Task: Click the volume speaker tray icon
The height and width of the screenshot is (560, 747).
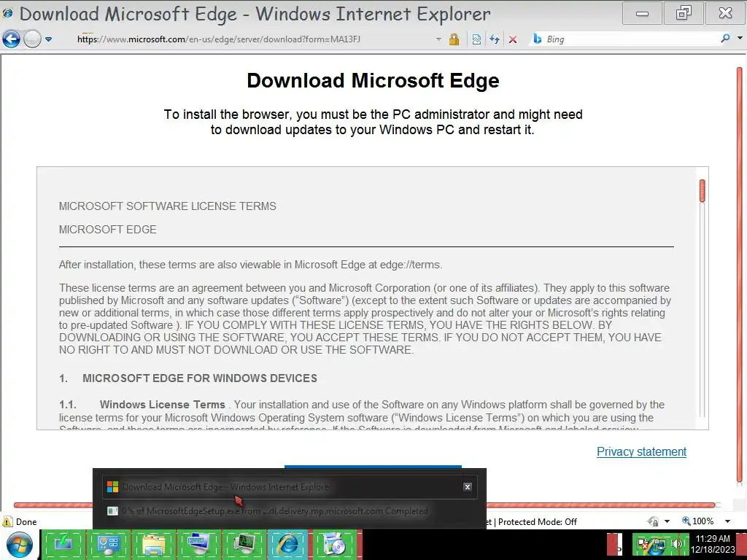Action: pos(676,544)
